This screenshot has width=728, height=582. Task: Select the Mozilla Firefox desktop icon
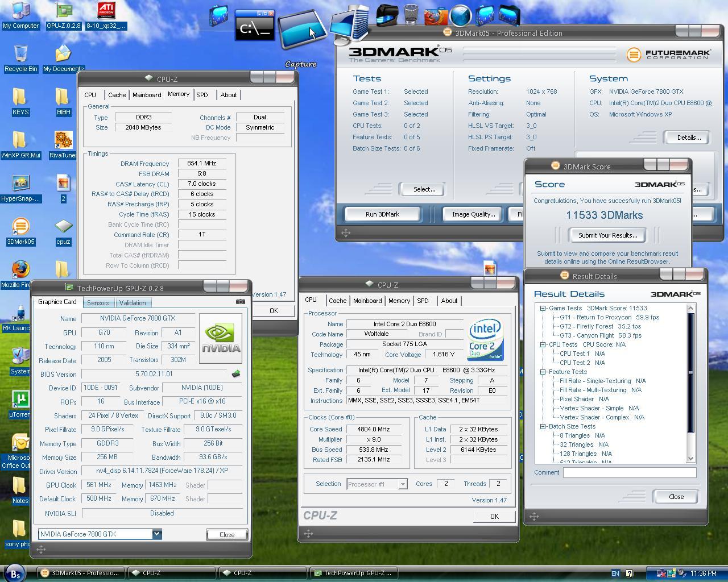(17, 275)
